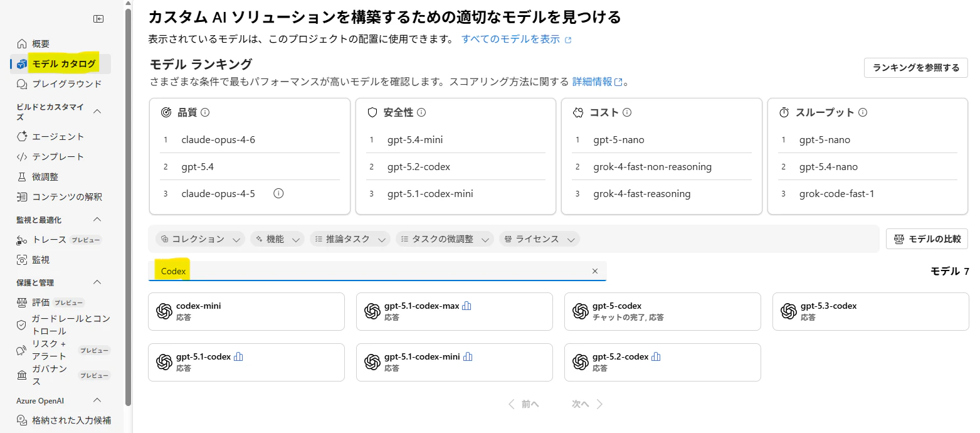Click the すべてのモデルを表示 link
The height and width of the screenshot is (433, 980).
pos(517,39)
